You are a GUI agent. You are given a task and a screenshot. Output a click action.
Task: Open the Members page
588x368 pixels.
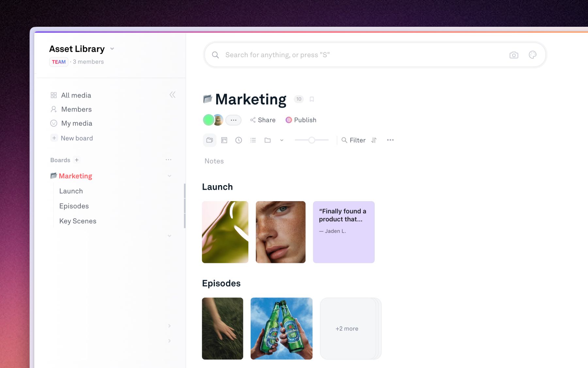(76, 109)
